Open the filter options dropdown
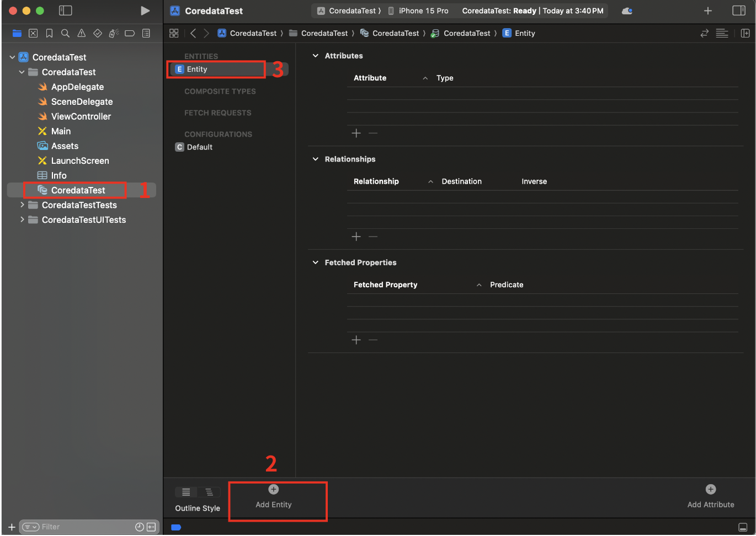The width and height of the screenshot is (756, 536). 30,527
